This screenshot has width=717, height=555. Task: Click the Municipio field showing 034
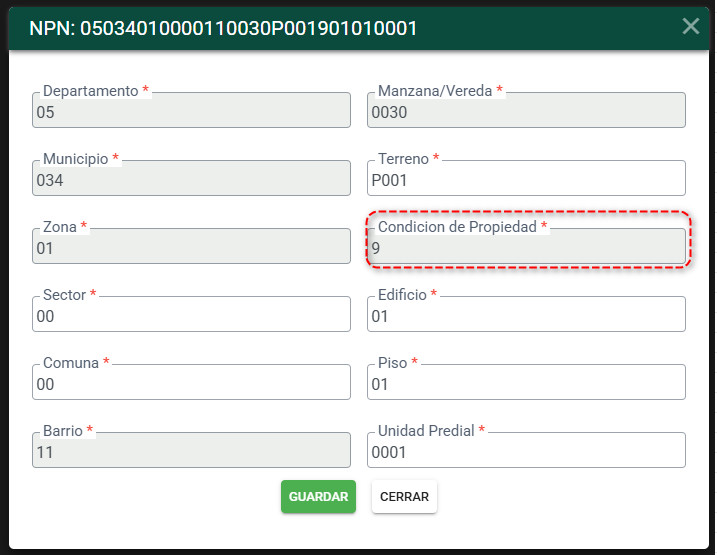(191, 178)
